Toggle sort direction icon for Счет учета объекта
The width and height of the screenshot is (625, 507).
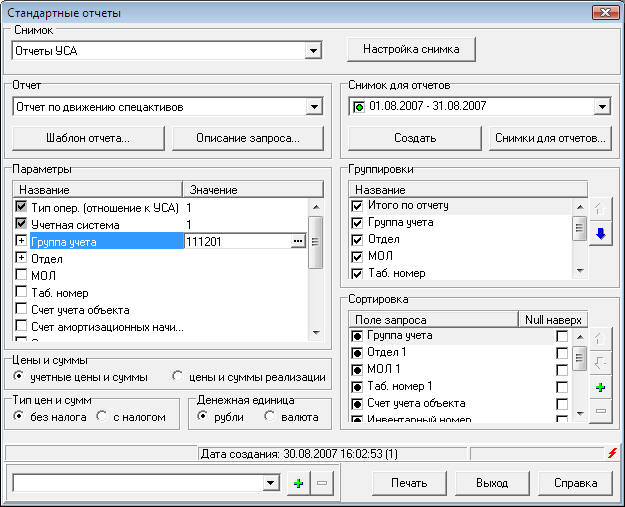(357, 404)
